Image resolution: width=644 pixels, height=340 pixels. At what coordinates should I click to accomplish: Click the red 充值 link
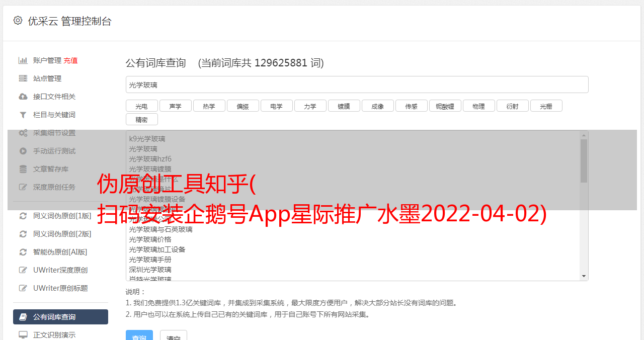(70, 60)
